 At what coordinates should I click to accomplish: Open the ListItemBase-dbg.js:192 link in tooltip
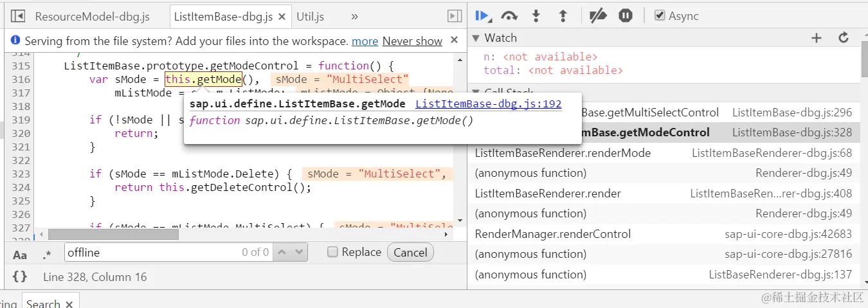[489, 104]
